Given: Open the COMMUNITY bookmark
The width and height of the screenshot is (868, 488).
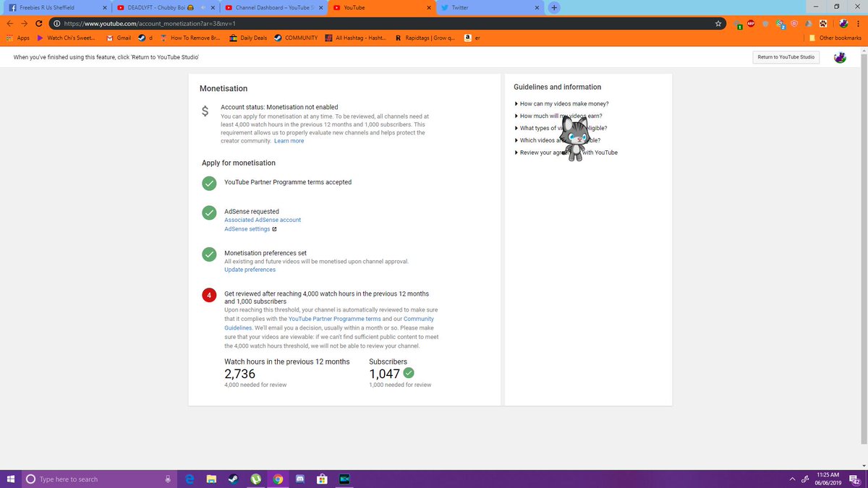Looking at the screenshot, I should (x=296, y=38).
